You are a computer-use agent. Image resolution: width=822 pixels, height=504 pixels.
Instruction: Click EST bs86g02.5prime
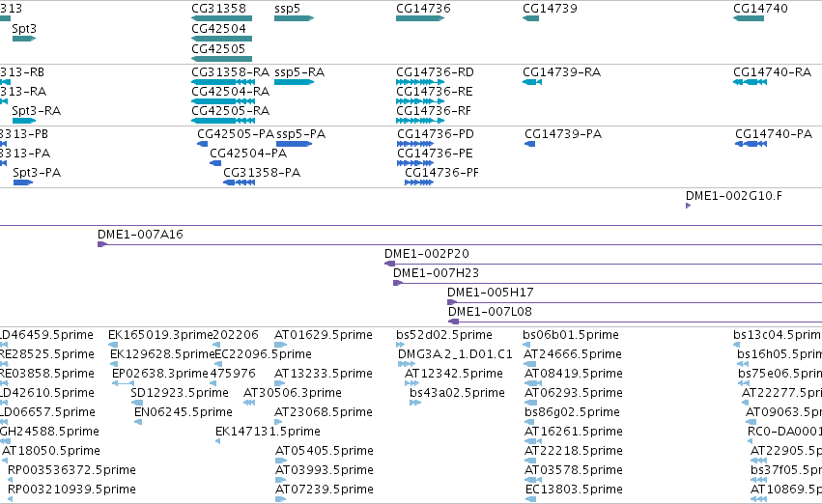coord(572,413)
